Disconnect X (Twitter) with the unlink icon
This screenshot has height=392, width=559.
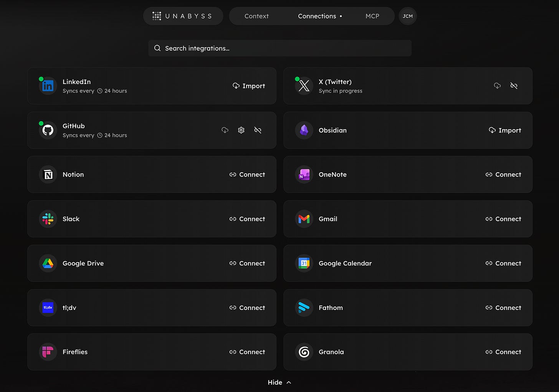point(514,86)
